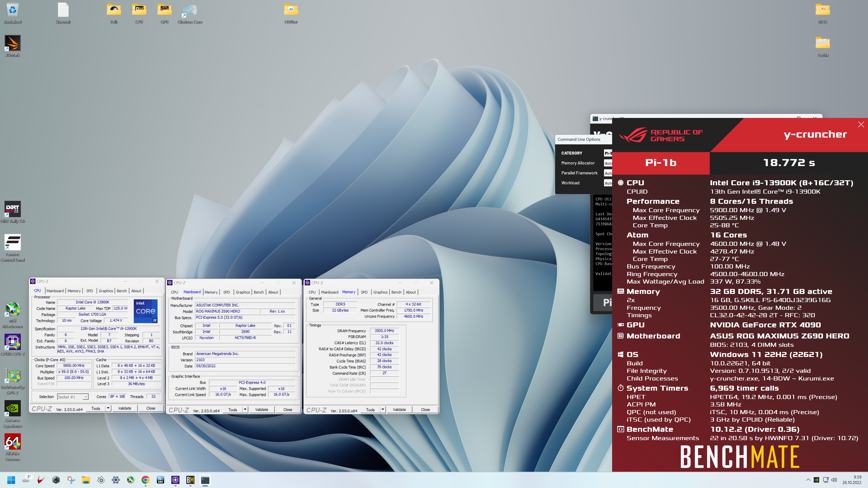Open the Selection Socket #1 dropdown in CPU-Z
Viewport: 868px width, 488px height.
73,397
